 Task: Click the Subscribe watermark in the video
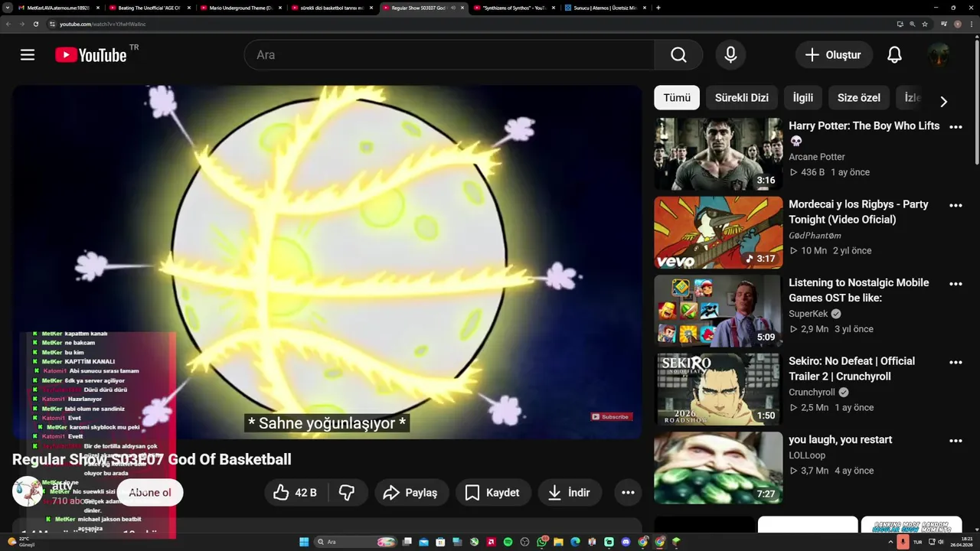pyautogui.click(x=610, y=417)
